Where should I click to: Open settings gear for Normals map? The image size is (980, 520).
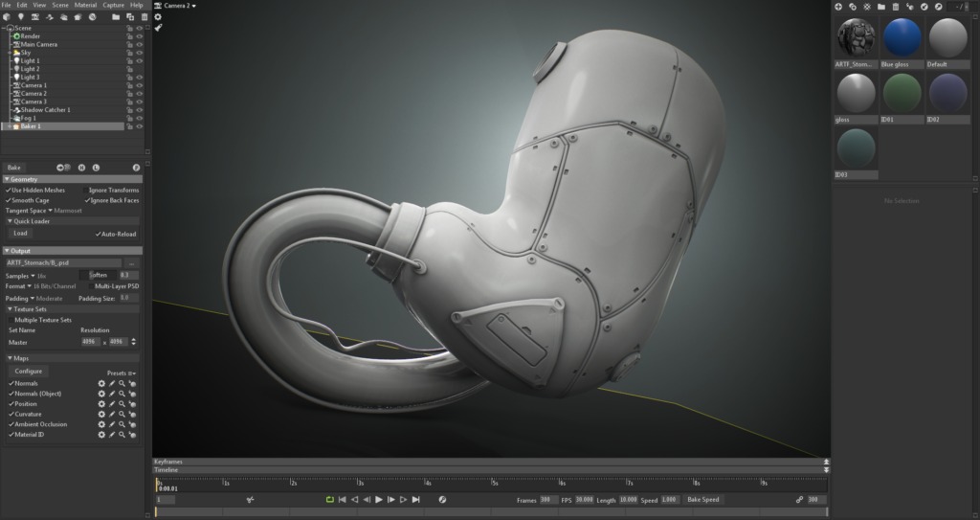pos(101,384)
